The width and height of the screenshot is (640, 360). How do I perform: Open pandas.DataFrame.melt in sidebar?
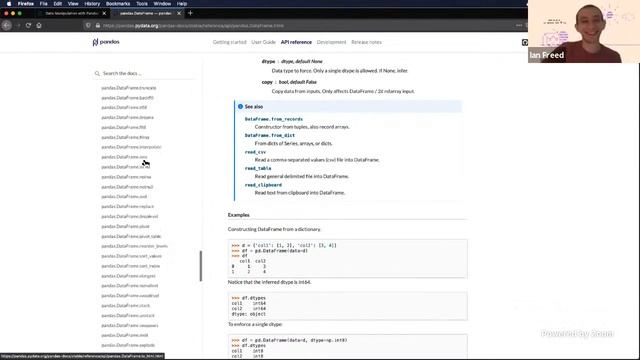124,335
